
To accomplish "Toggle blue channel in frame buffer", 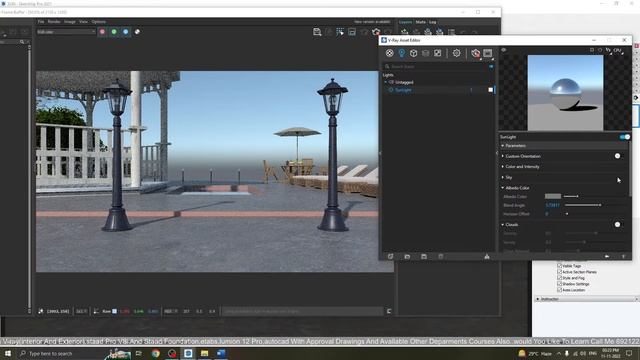I will click(126, 32).
